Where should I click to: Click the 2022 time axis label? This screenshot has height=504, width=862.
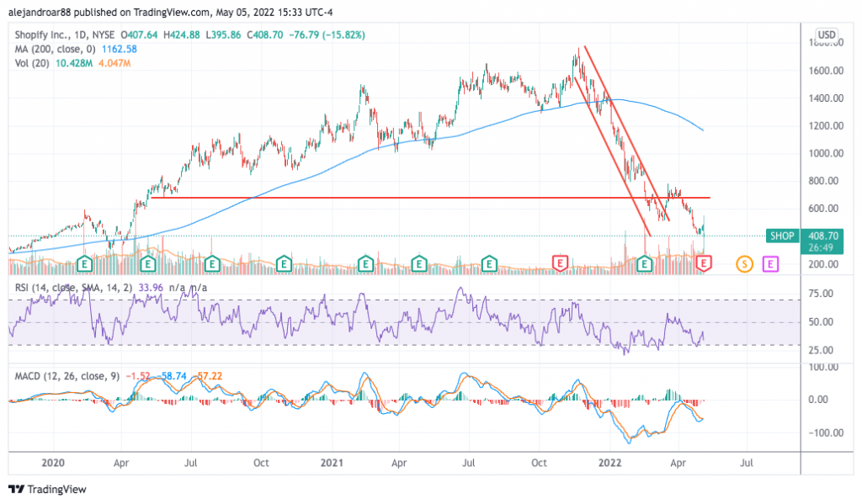609,463
